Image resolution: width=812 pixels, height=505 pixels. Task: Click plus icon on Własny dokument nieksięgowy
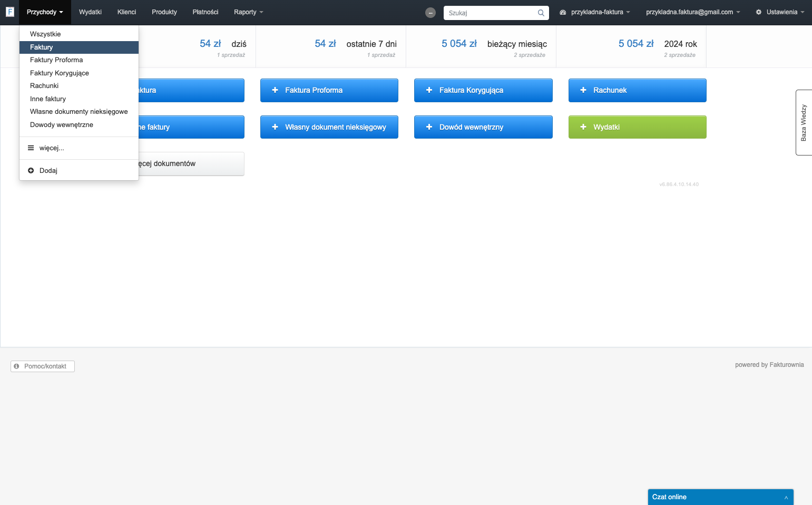tap(275, 127)
